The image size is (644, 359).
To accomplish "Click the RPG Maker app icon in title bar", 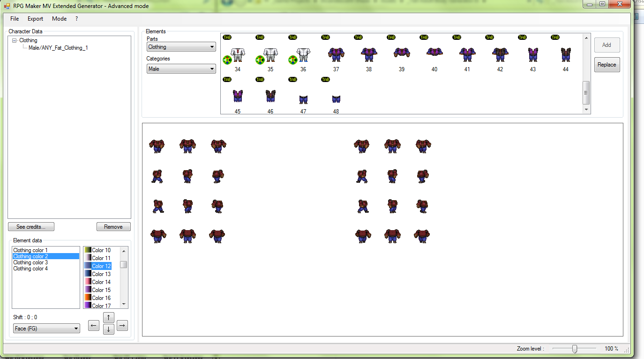I will (7, 6).
